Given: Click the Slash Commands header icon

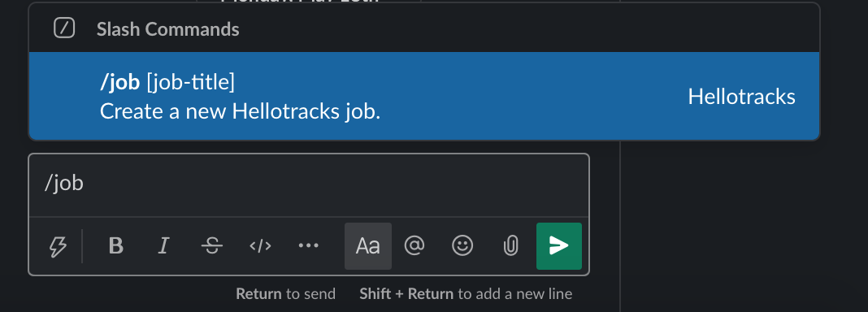Looking at the screenshot, I should tap(64, 28).
